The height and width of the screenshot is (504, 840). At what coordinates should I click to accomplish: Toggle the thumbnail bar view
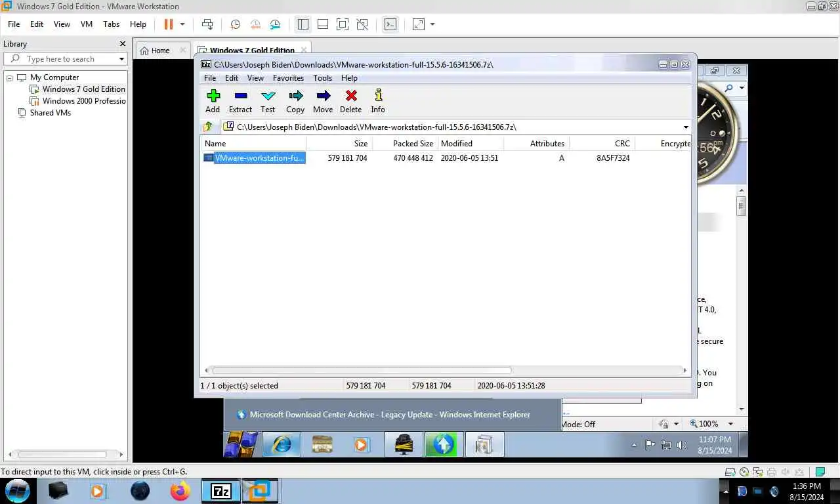[x=323, y=24]
